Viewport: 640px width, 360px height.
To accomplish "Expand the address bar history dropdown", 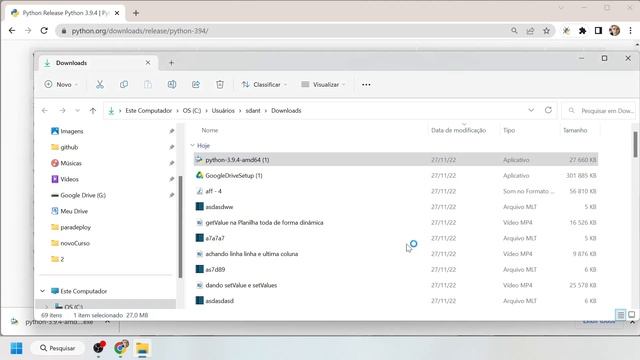I will pyautogui.click(x=531, y=110).
